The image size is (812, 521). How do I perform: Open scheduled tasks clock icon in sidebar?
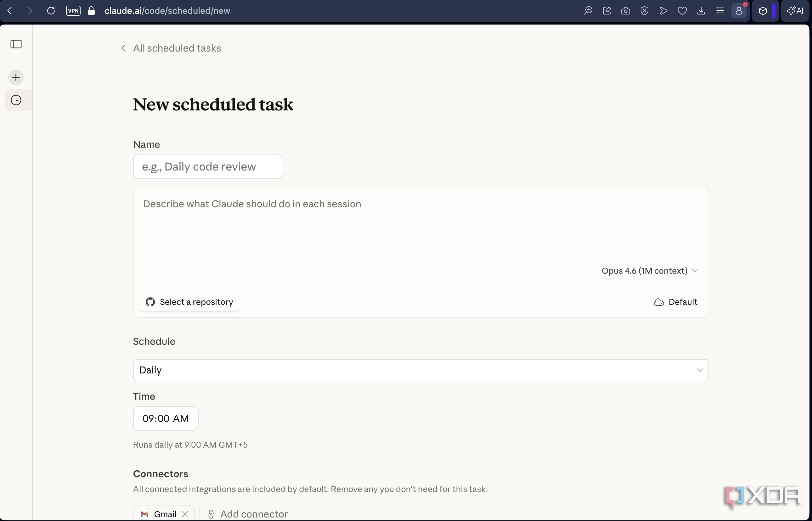click(16, 100)
